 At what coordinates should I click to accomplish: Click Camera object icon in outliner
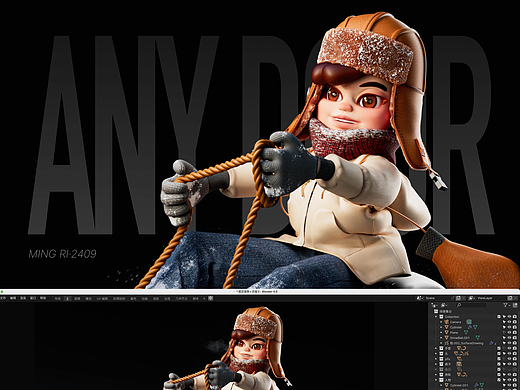447,322
